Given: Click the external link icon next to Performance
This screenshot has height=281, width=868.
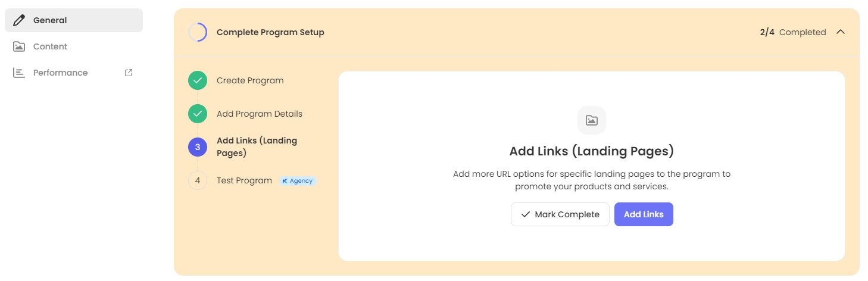Looking at the screenshot, I should coord(128,73).
